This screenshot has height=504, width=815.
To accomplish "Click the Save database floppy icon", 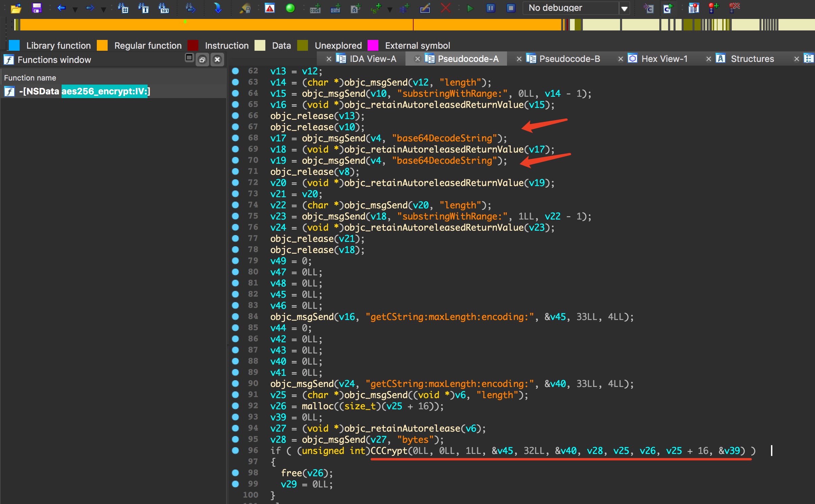I will 37,8.
